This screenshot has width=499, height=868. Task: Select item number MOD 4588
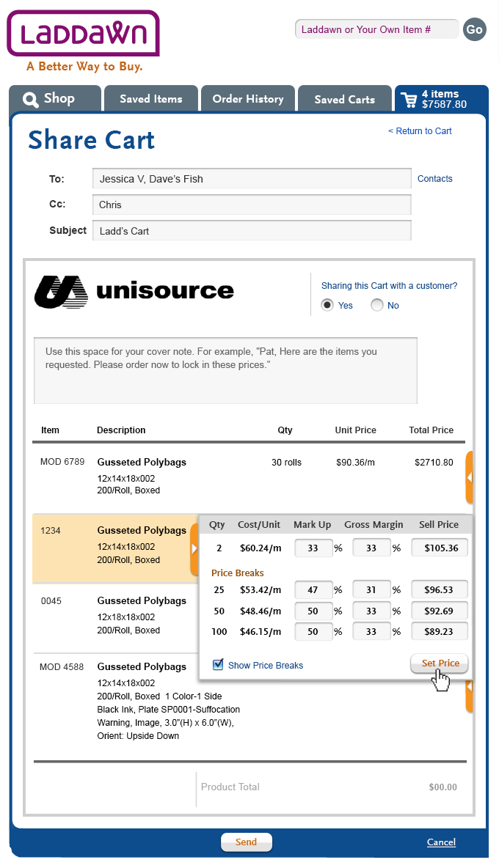click(x=62, y=667)
